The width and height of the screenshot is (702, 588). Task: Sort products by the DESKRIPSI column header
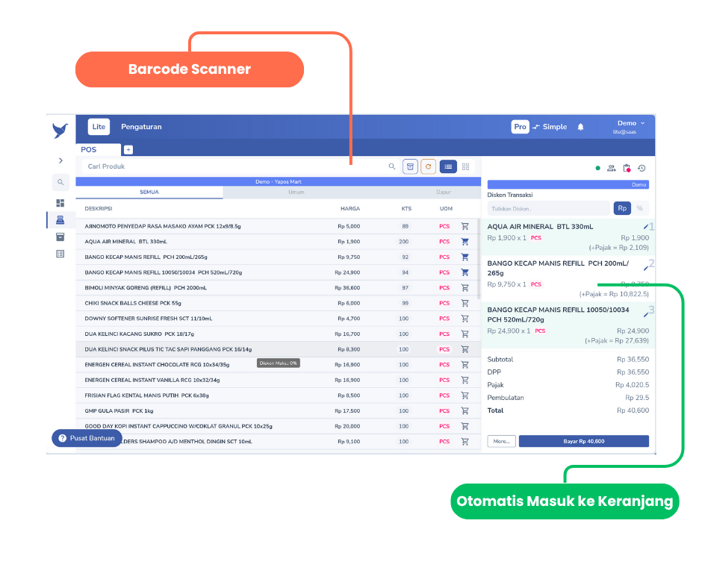(x=99, y=209)
